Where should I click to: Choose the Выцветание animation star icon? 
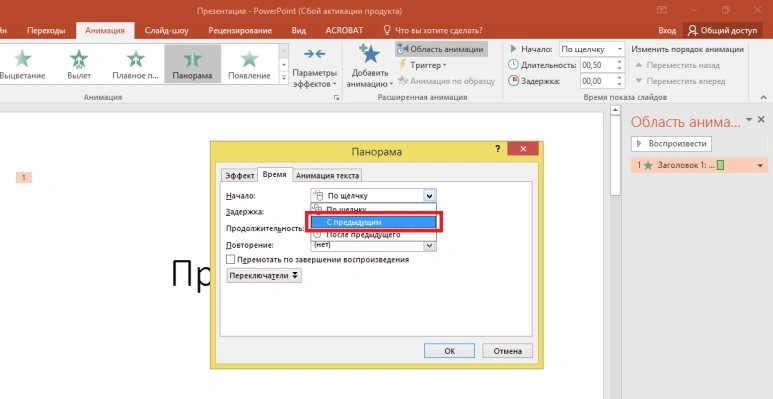[23, 59]
